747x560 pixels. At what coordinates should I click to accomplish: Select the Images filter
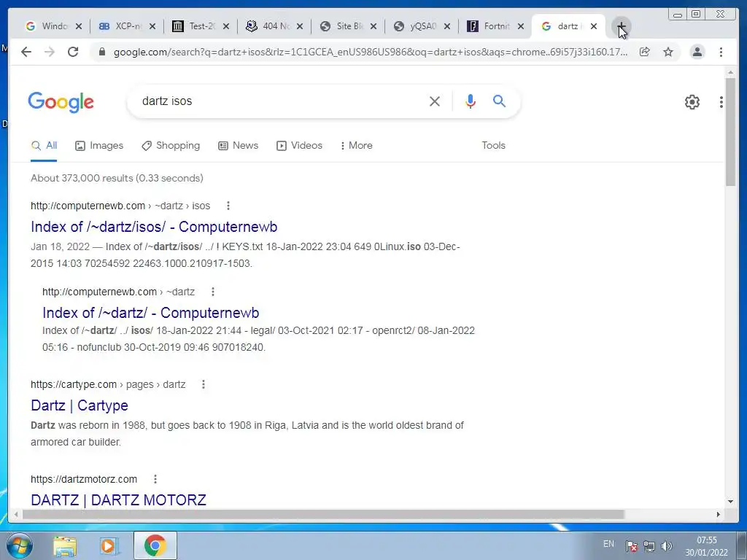coord(99,146)
